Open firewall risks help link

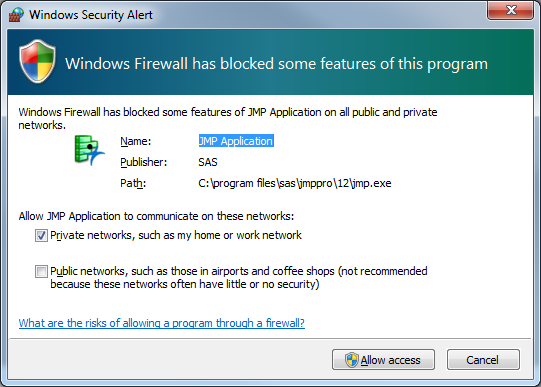click(161, 323)
